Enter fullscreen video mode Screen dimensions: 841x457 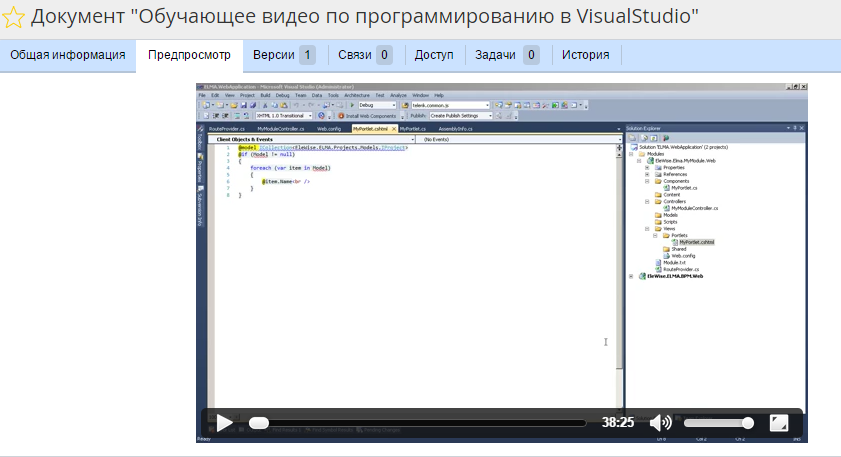click(x=779, y=423)
